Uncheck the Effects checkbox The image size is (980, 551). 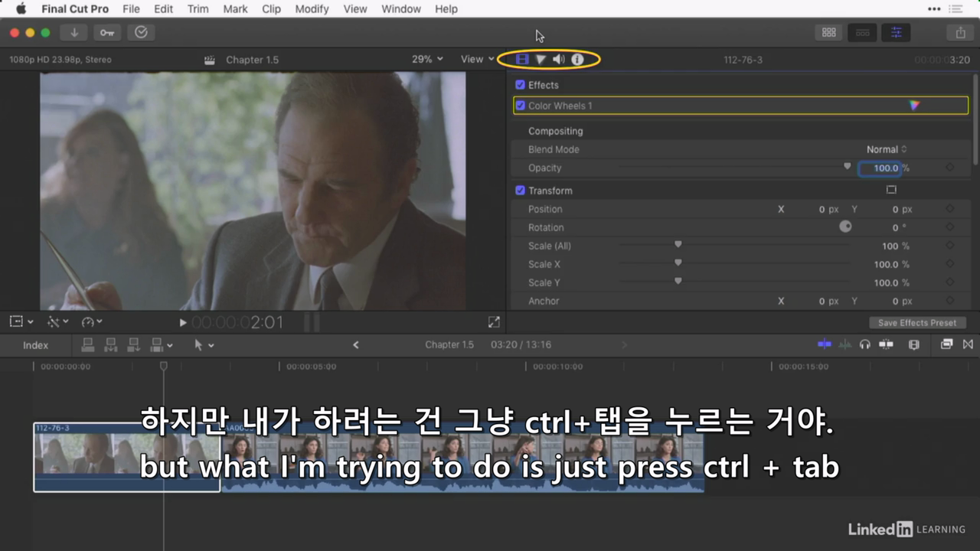pos(520,85)
